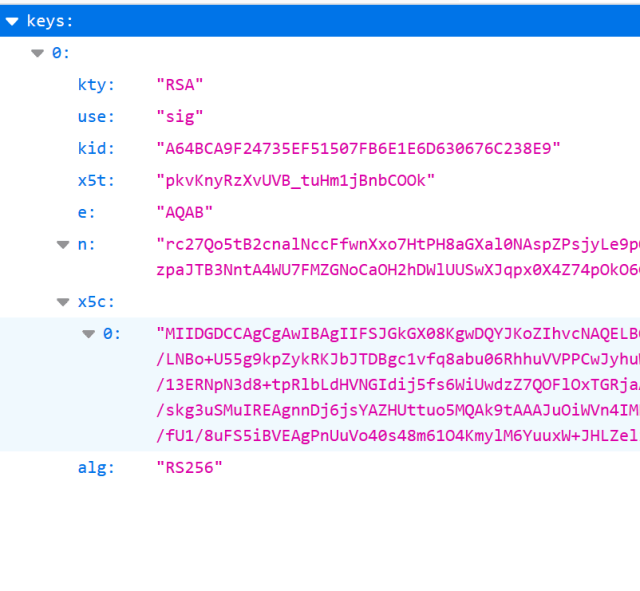Select the alg property name
The width and height of the screenshot is (640, 591).
(x=96, y=467)
